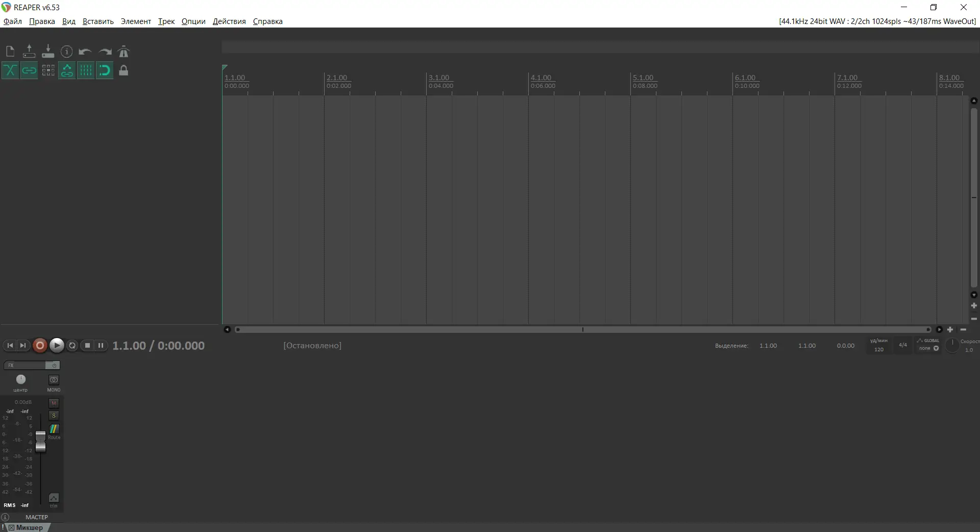This screenshot has height=532, width=980.
Task: Select the Микшер docker tab
Action: tap(30, 527)
